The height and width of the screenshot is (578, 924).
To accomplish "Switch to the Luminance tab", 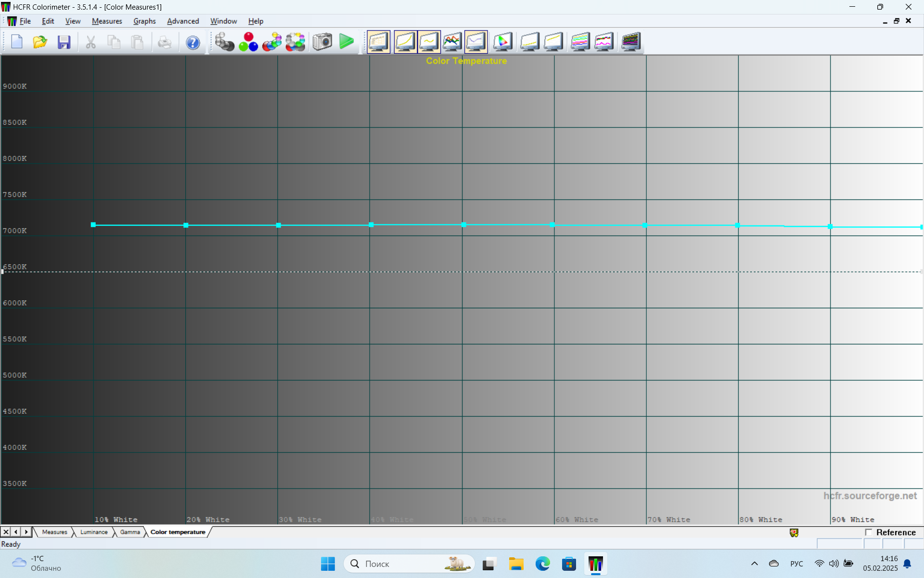I will 94,532.
